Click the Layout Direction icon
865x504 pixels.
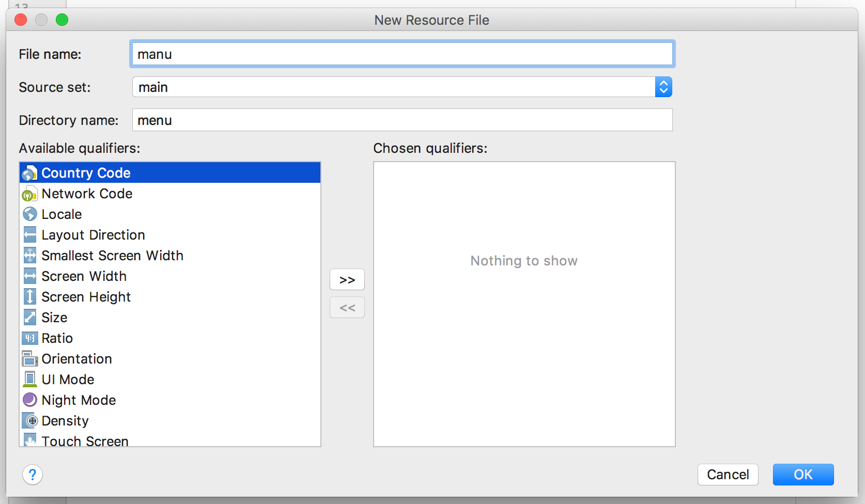(x=30, y=235)
